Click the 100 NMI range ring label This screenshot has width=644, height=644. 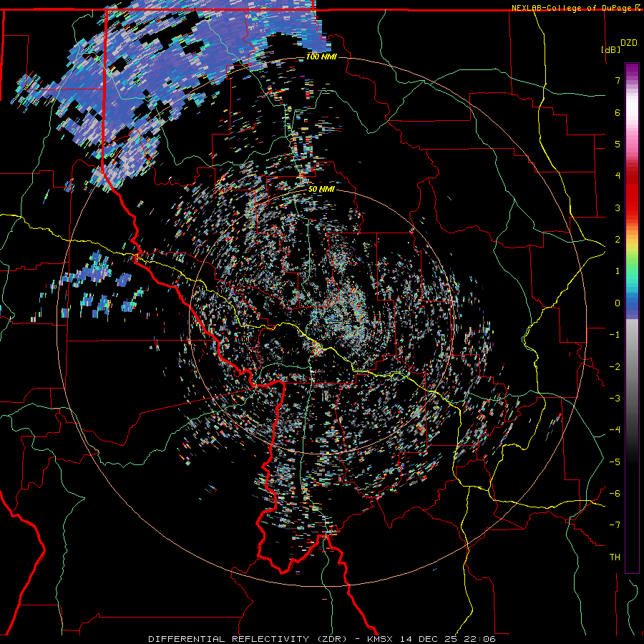coord(321,57)
